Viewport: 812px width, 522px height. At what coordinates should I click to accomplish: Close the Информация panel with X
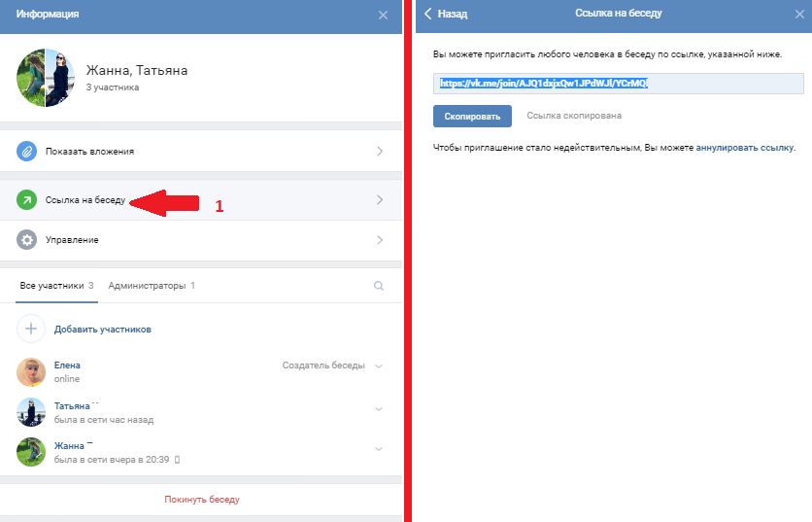click(383, 15)
